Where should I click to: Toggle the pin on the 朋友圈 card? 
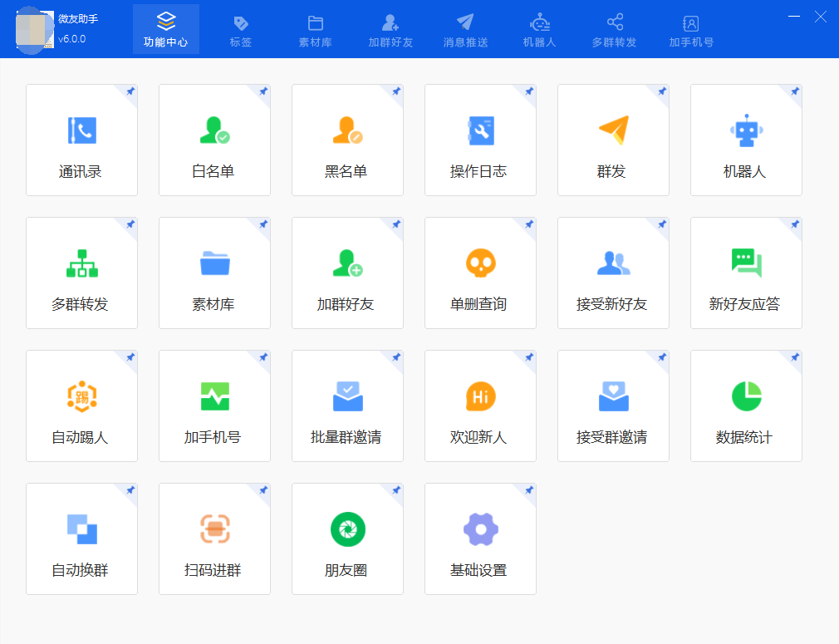coord(396,490)
